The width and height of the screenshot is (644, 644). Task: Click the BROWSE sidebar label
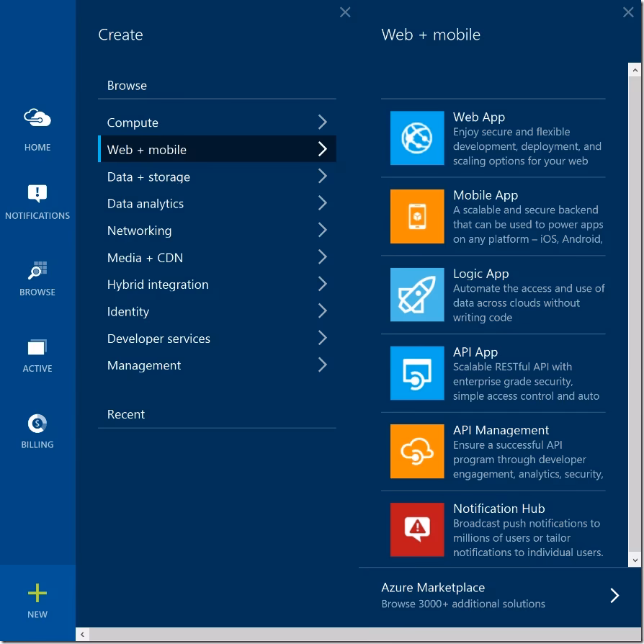[37, 292]
